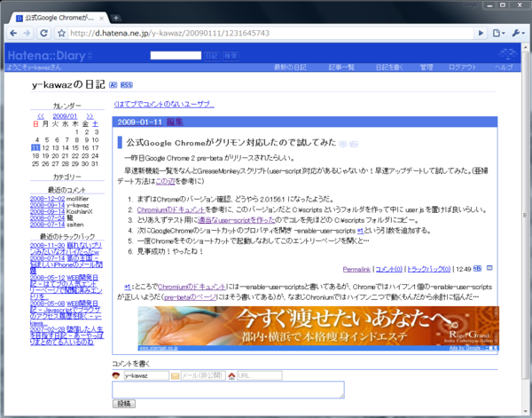532x418 pixels.
Task: Click the scrollbar down arrow
Action: coord(525,410)
